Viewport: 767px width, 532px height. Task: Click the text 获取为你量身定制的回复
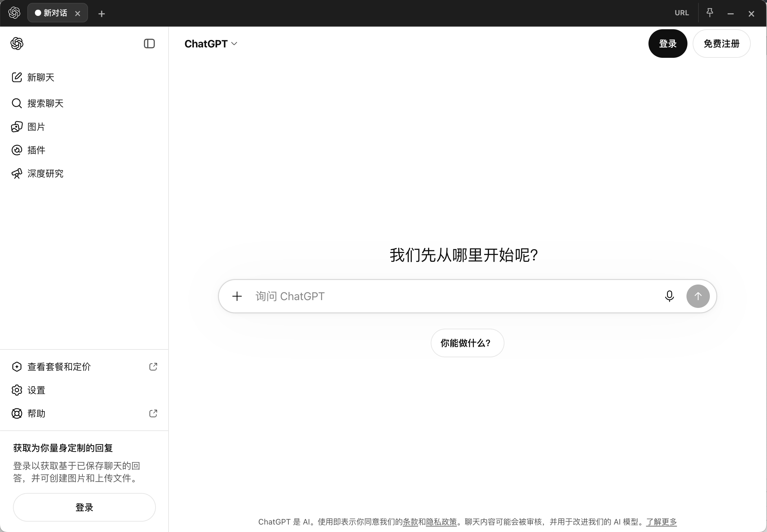click(63, 448)
